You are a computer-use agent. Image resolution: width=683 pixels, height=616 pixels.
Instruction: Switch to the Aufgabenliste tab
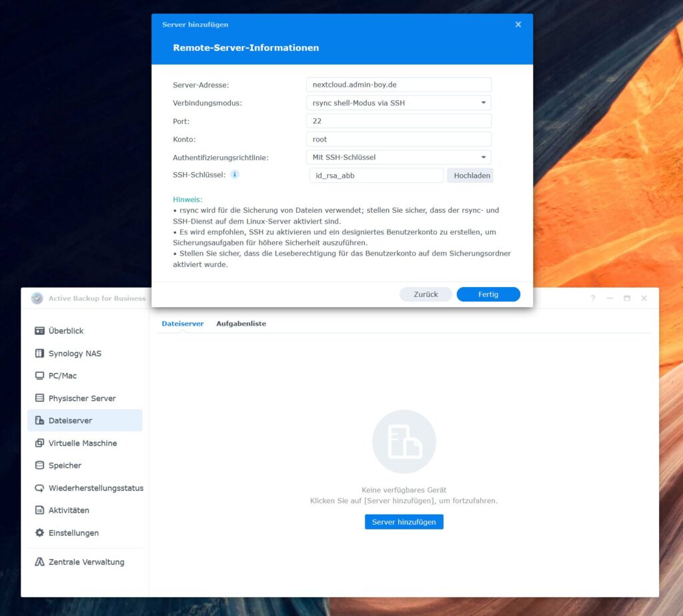(x=241, y=324)
